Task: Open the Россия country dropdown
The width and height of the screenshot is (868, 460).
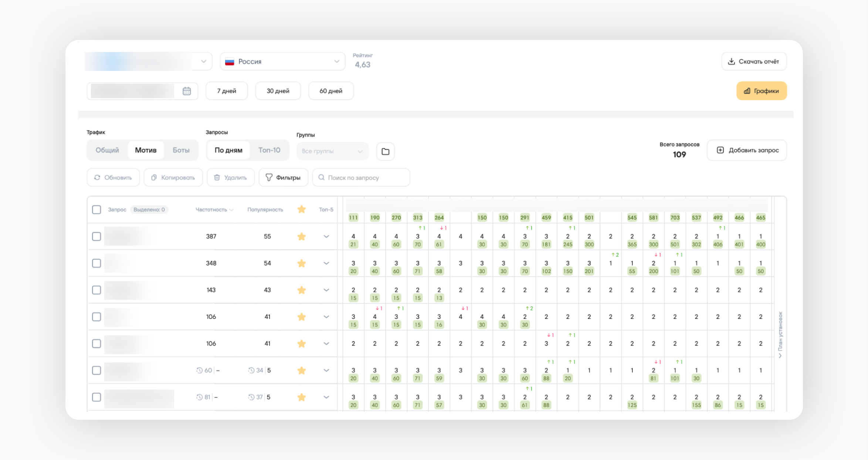Action: click(282, 61)
